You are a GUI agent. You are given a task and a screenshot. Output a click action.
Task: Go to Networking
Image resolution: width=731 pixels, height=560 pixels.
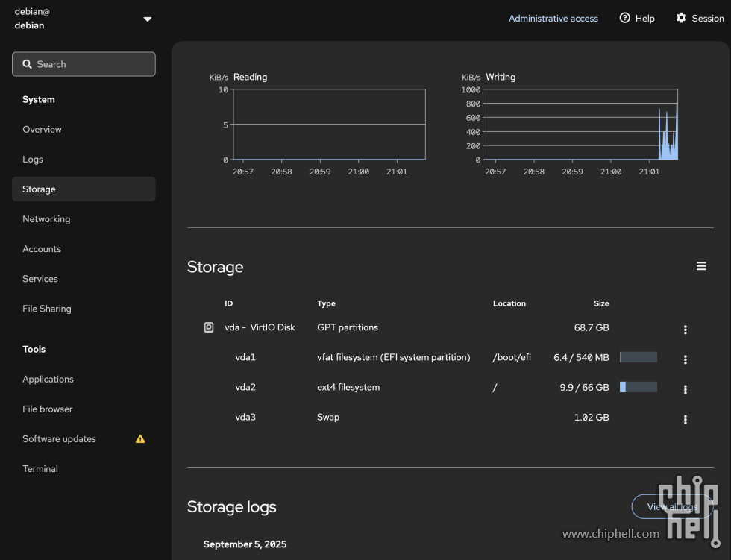[46, 218]
